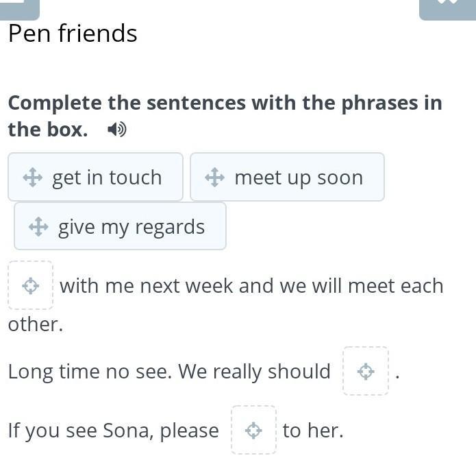Click the sentence "Long time no see"

point(89,372)
